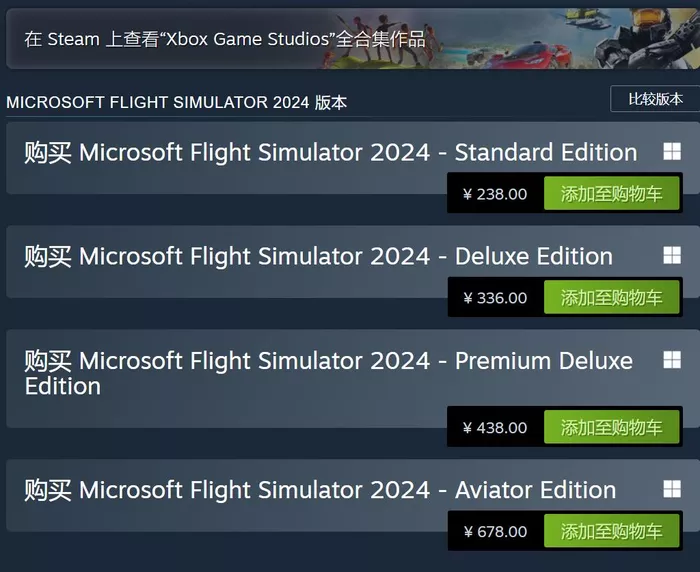Open the 比较版本 compare editions button
Screen dimensions: 700x572
(x=655, y=99)
